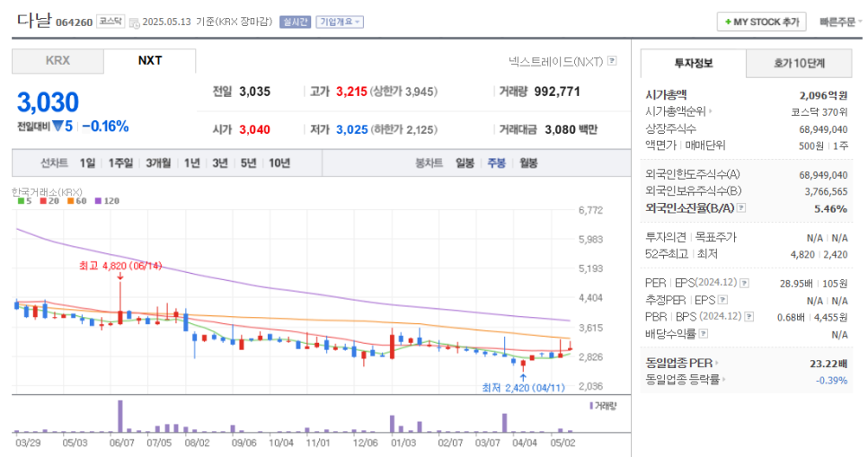Viewport: 868px width, 457px height.
Task: Click the 최고 4,820 (06/14) chart marker
Action: [x=120, y=266]
